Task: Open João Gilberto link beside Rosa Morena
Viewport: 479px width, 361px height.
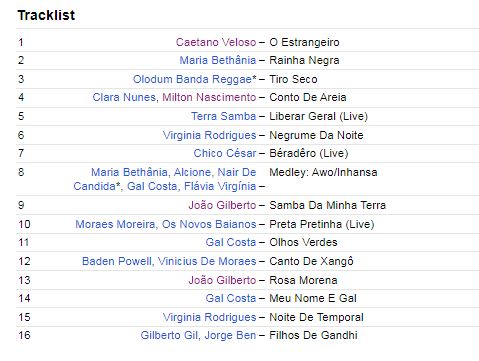Action: pos(222,280)
